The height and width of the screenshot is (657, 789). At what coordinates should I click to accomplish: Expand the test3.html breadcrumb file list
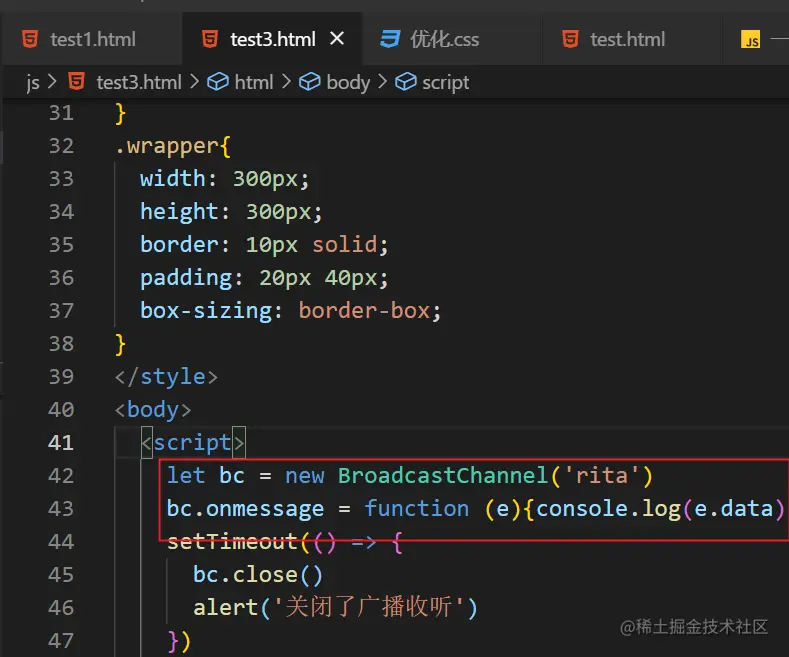point(140,82)
